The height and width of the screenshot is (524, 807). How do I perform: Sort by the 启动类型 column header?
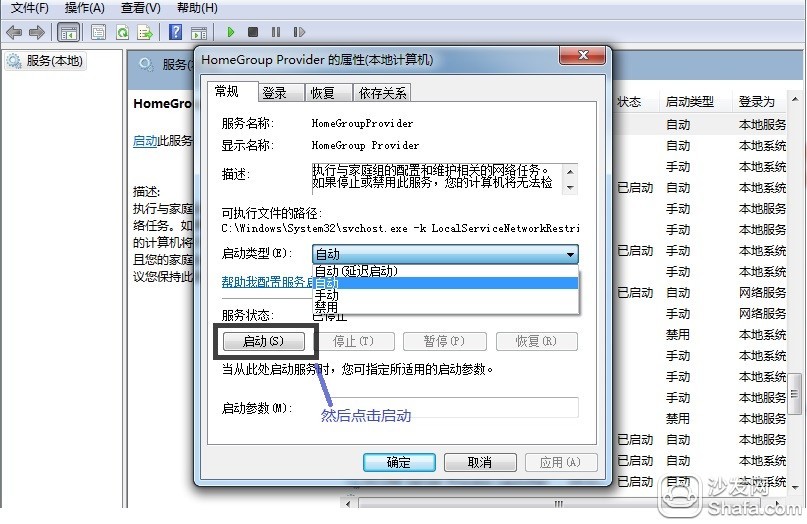[x=689, y=102]
